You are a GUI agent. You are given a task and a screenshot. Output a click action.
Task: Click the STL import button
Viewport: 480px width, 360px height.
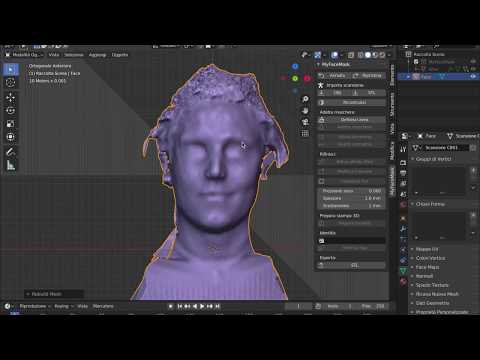pos(369,93)
